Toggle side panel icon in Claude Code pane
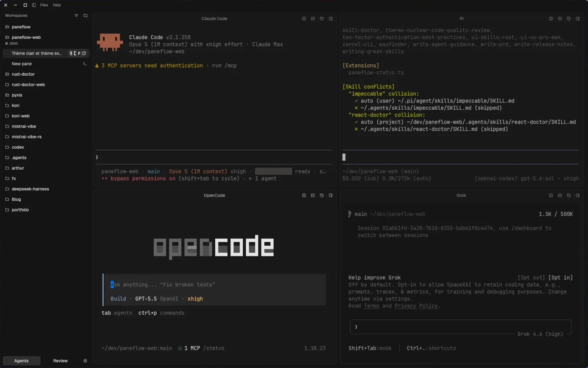 click(x=330, y=19)
